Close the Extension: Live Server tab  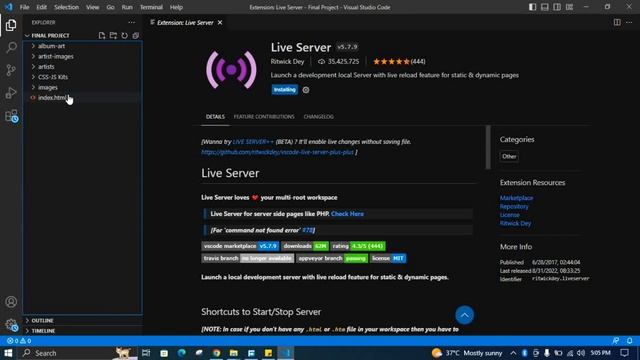[220, 22]
